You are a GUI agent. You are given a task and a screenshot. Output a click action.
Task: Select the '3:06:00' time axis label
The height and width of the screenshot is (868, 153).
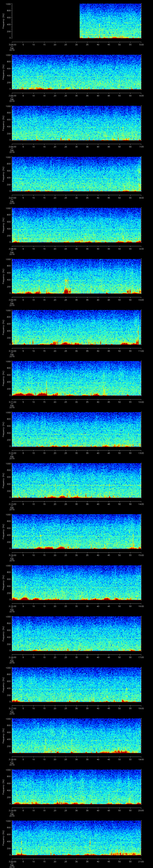[x=12, y=147]
